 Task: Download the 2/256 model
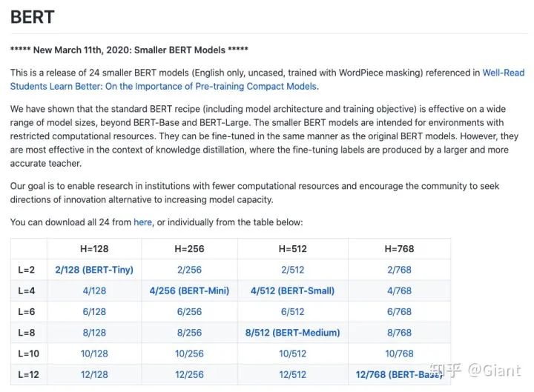189,270
